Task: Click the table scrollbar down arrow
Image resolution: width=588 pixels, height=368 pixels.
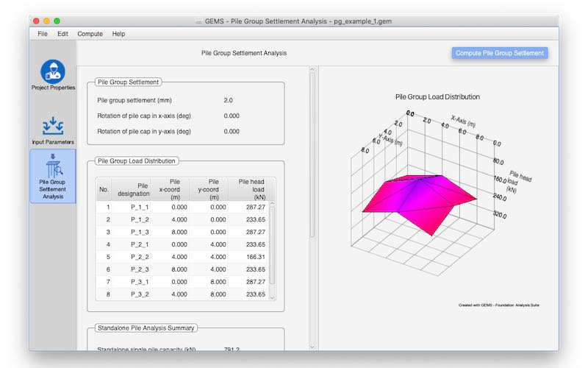Action: pos(273,297)
